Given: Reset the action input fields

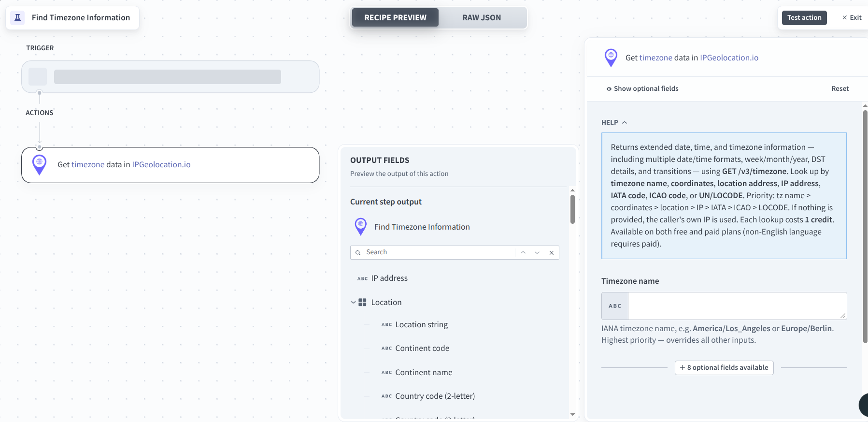Looking at the screenshot, I should click(840, 88).
